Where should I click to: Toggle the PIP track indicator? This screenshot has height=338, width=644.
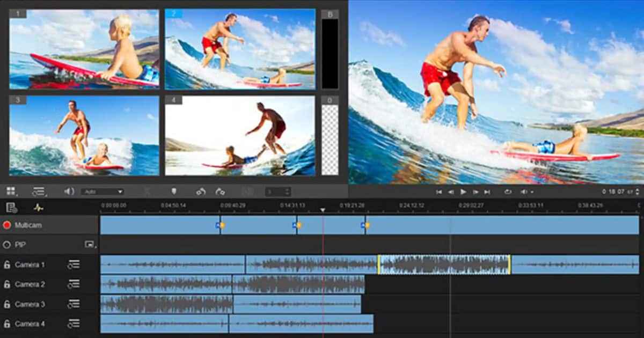(6, 245)
